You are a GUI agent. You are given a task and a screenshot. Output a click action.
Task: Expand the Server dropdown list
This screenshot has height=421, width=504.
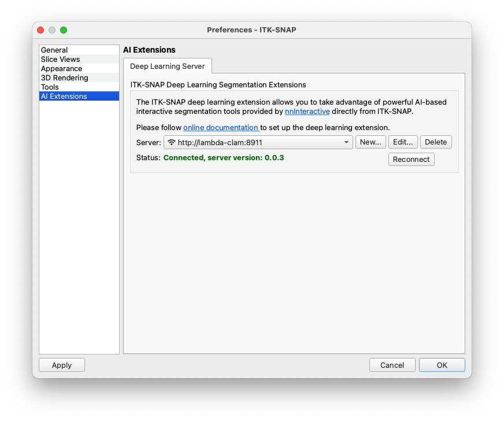(258, 142)
